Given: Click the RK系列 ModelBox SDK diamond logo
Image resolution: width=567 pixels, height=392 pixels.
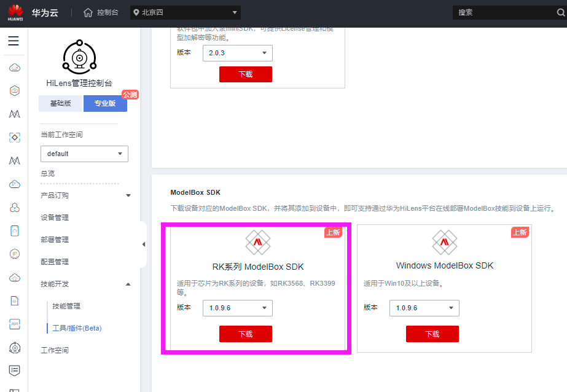Looking at the screenshot, I should (258, 242).
